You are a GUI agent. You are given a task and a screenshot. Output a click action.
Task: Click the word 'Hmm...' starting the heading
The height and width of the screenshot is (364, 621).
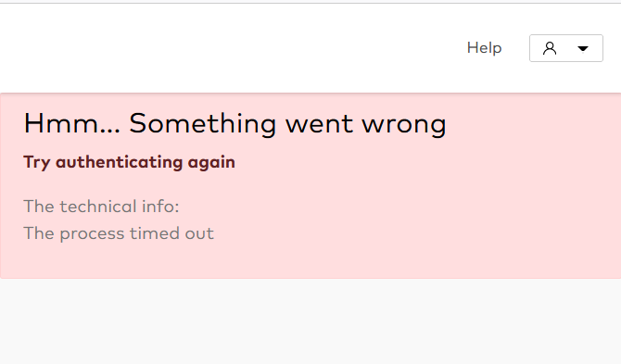tap(72, 124)
